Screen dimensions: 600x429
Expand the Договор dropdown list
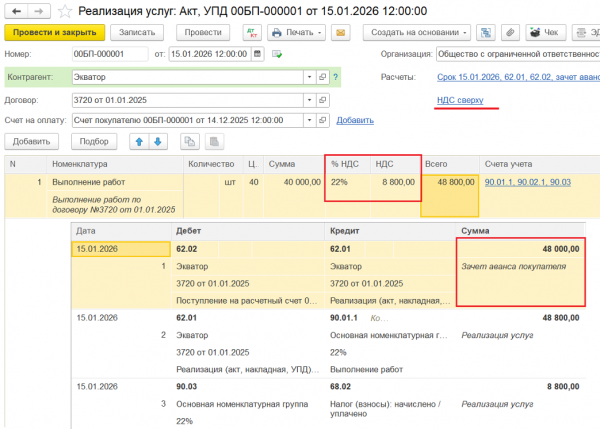click(x=308, y=101)
